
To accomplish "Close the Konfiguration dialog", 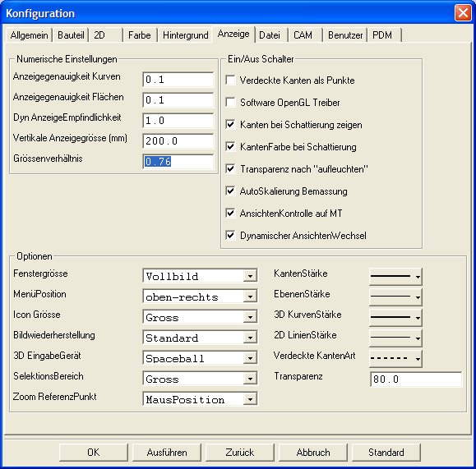I will [x=463, y=13].
